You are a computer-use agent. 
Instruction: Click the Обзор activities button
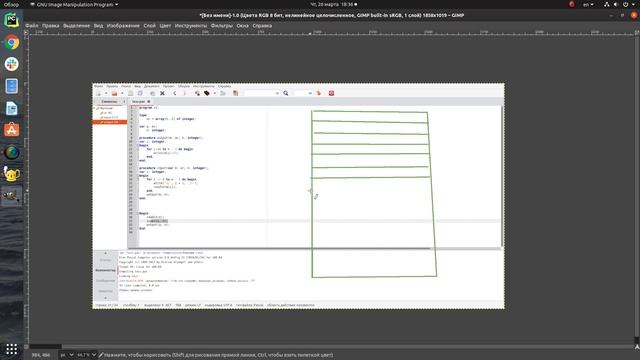pos(11,4)
